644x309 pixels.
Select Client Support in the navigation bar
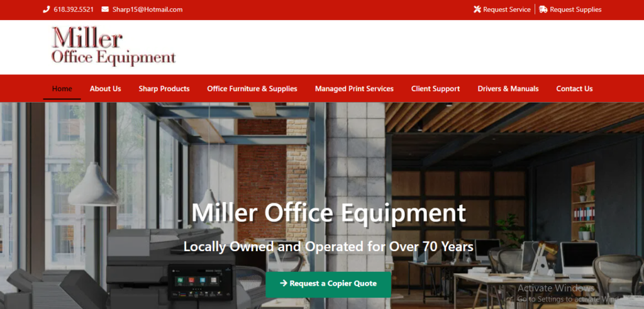(x=435, y=89)
